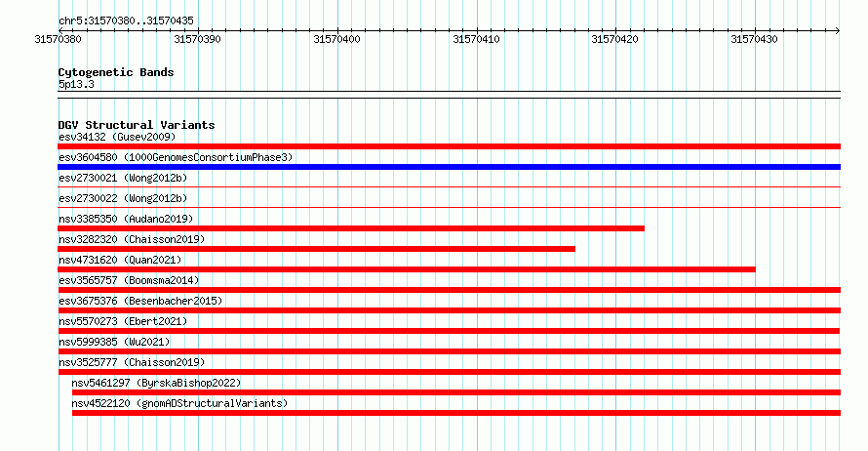Click the chr5:31570380..31570435 region label

coord(126,20)
